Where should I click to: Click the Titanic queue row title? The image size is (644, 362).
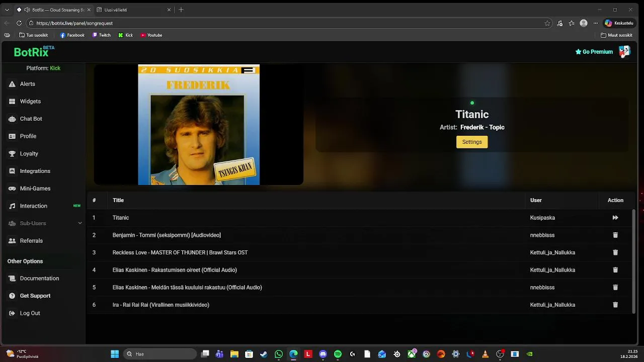121,218
